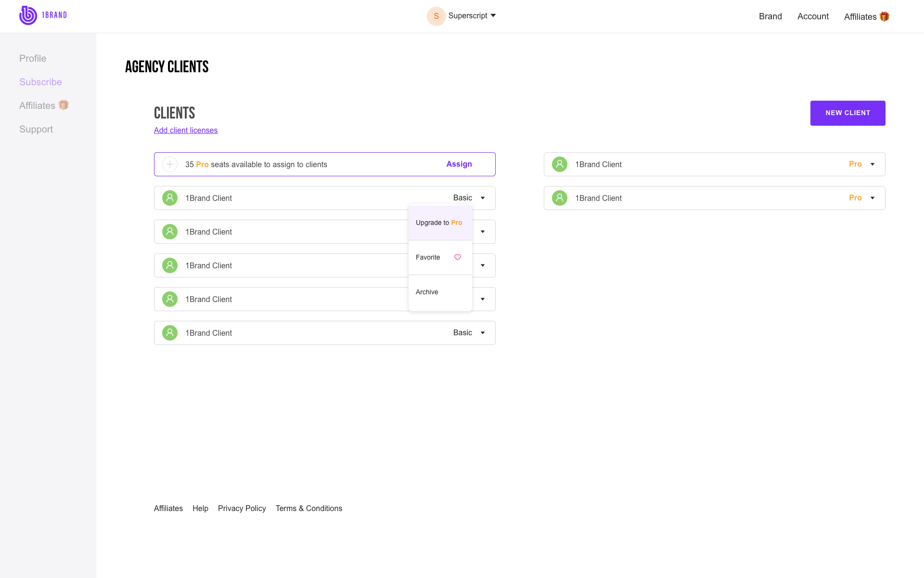
Task: Click avatar of first Pro client
Action: pyautogui.click(x=560, y=164)
